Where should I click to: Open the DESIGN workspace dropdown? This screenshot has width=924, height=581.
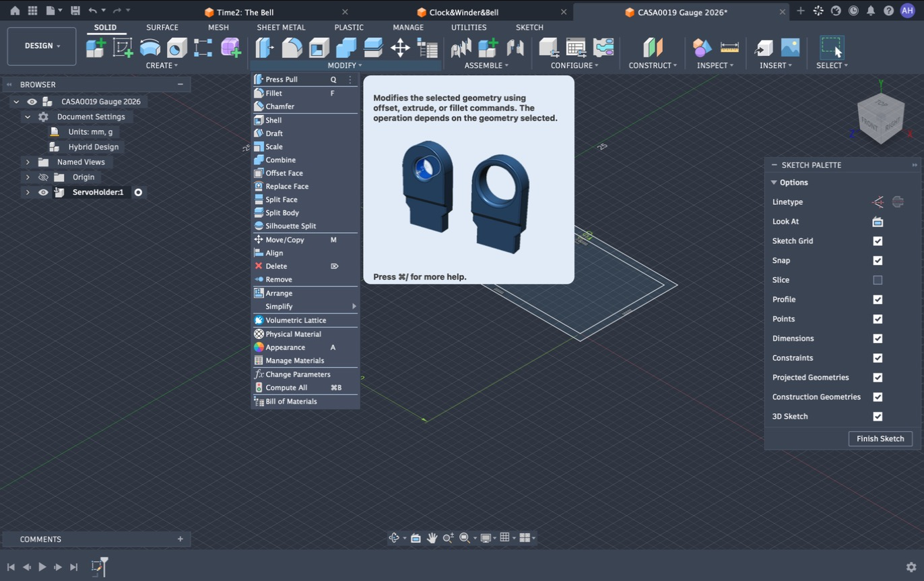tap(42, 46)
